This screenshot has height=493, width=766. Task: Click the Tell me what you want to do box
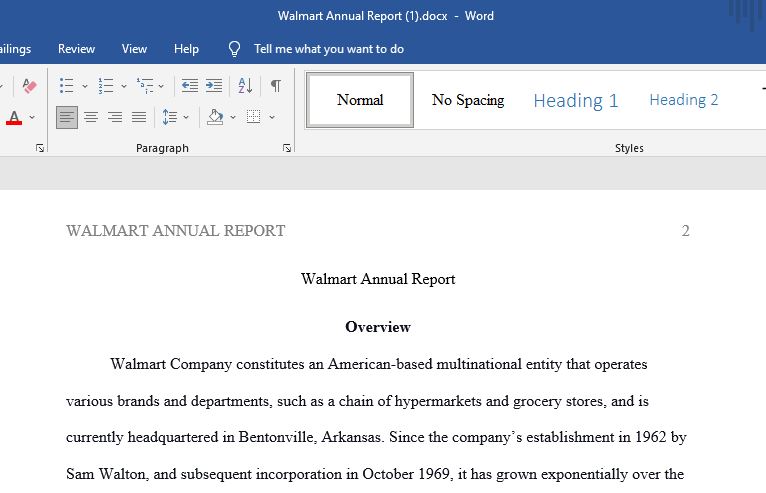tap(329, 49)
